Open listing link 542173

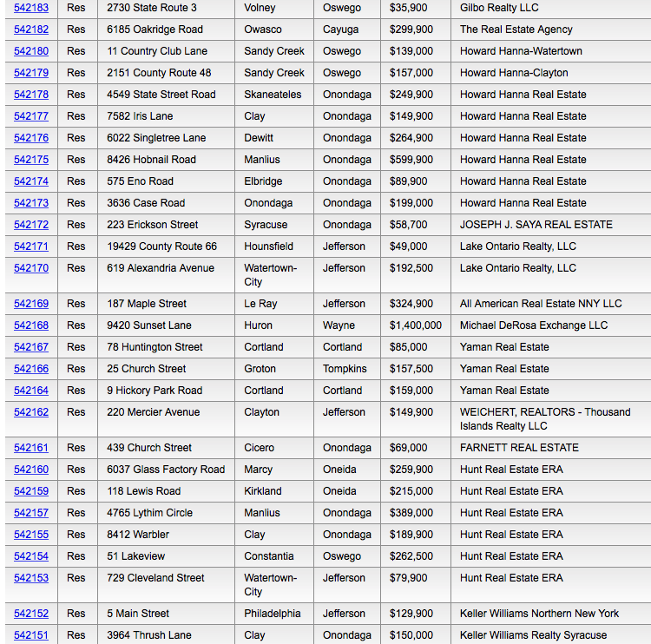(x=31, y=202)
